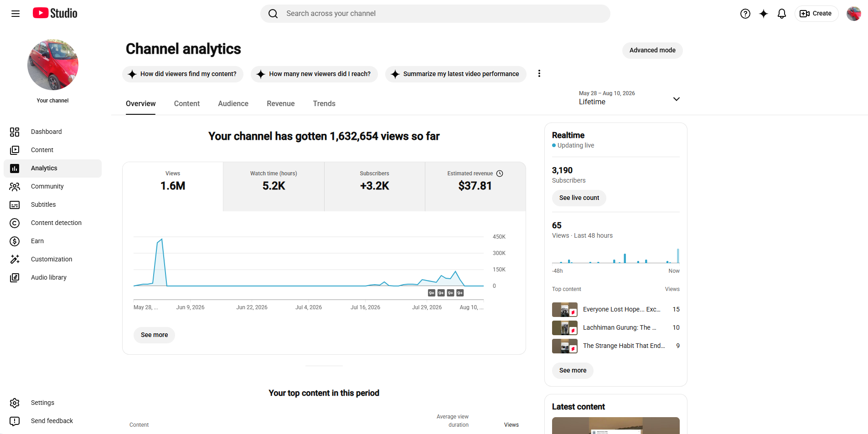Click the Dashboard sidebar icon
Viewport: 868px width, 434px height.
click(15, 132)
